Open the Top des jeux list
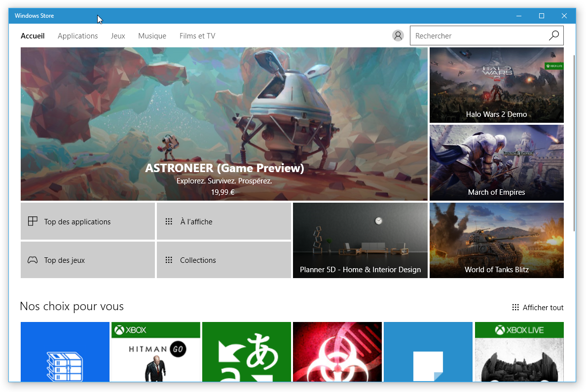Screen dimensions: 586x392 tap(88, 260)
